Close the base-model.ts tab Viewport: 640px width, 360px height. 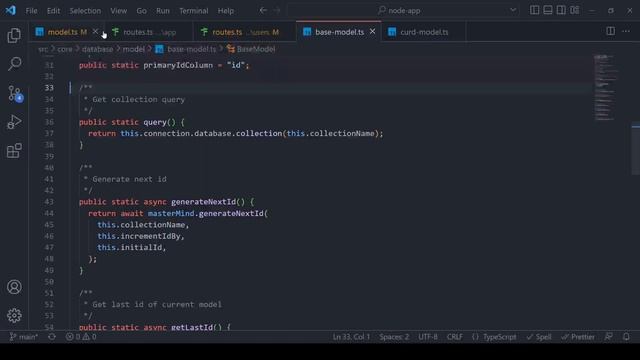click(x=372, y=31)
